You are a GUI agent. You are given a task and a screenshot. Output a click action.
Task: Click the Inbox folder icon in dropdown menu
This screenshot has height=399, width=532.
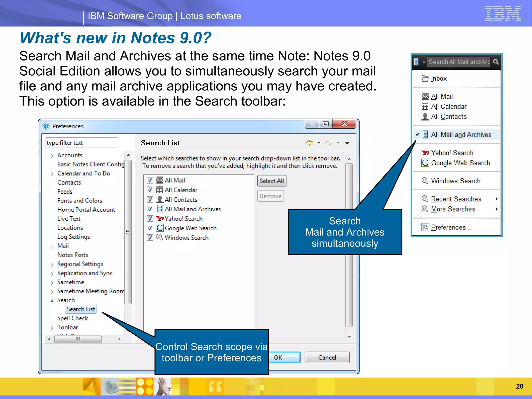pos(425,78)
